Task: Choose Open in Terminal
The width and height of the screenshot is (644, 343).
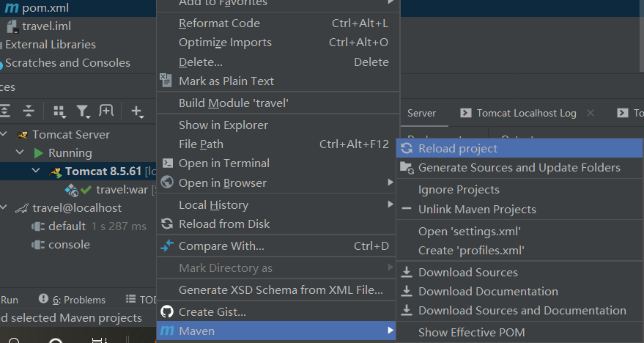Action: tap(276, 163)
